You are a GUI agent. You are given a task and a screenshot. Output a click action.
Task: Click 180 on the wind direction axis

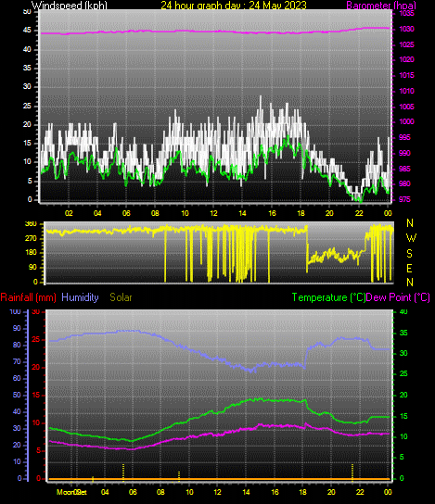(31, 253)
